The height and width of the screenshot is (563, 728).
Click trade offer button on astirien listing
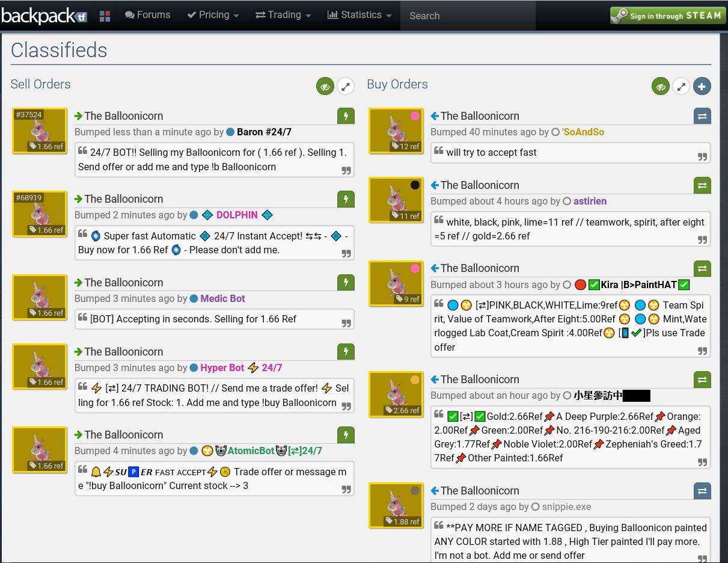click(x=702, y=185)
